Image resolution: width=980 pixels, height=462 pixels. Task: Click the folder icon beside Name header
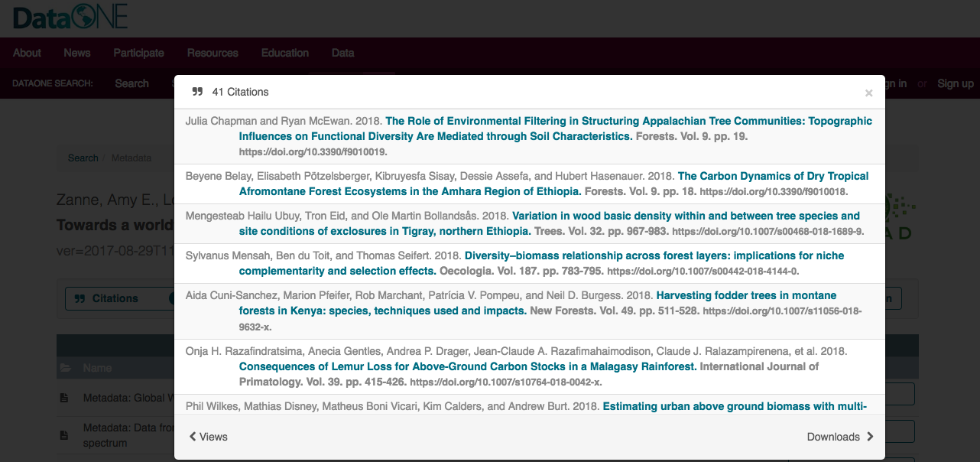click(x=66, y=368)
